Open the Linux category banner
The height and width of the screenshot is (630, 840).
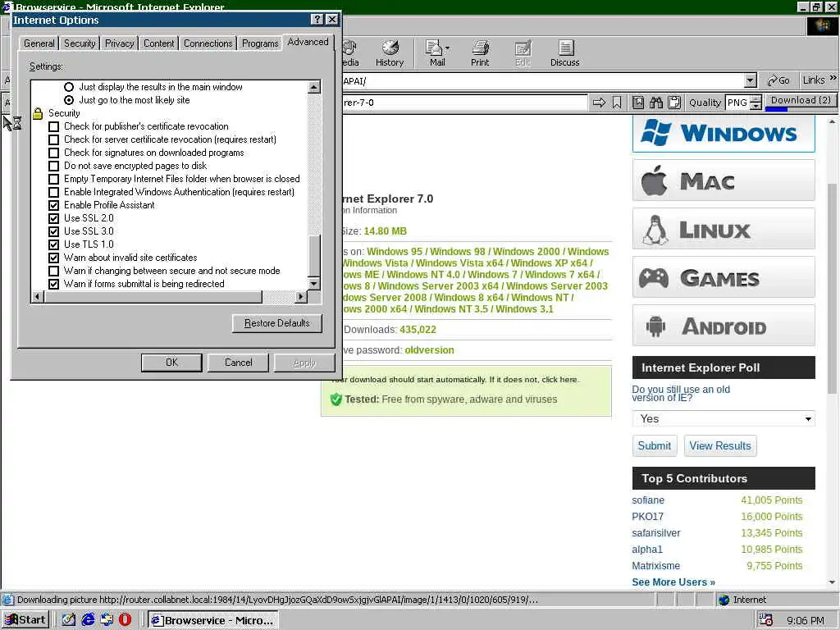(x=724, y=230)
